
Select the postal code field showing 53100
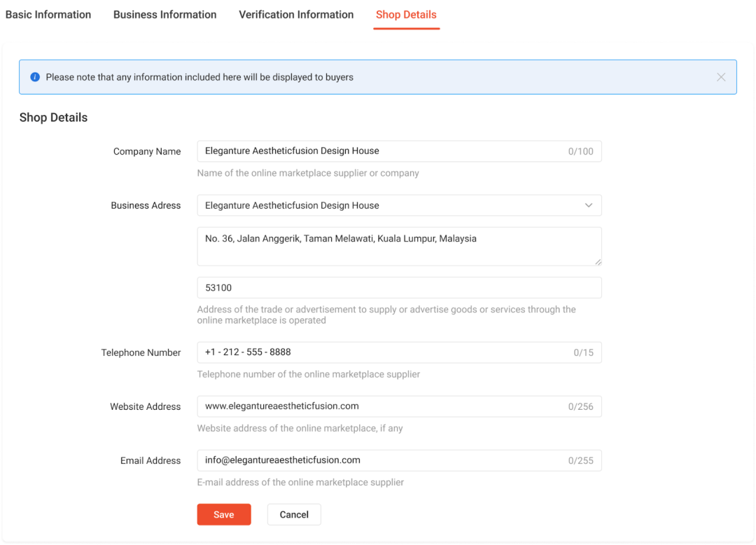[x=399, y=288]
